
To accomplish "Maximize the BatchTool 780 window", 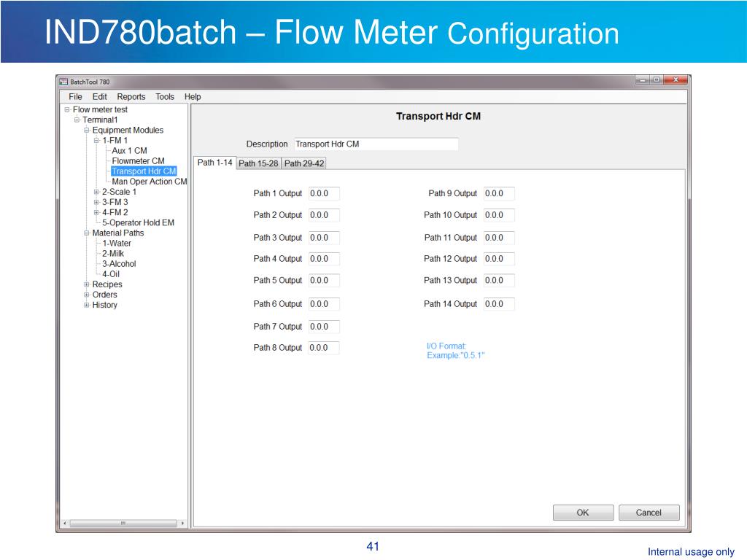I will coord(657,80).
